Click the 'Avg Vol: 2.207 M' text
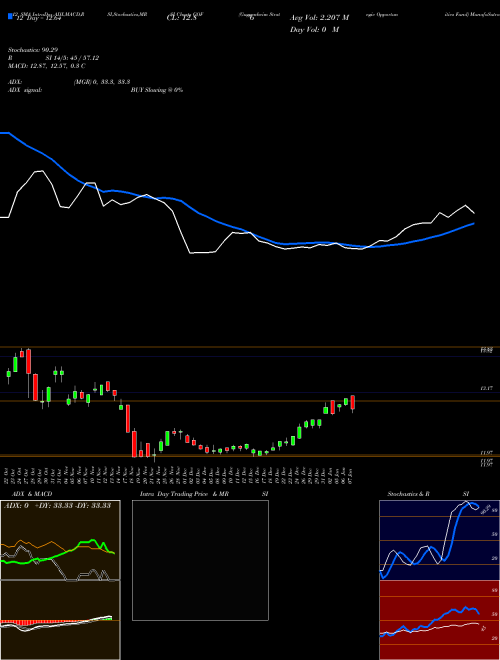Viewport: 500px width, 660px height. (319, 18)
